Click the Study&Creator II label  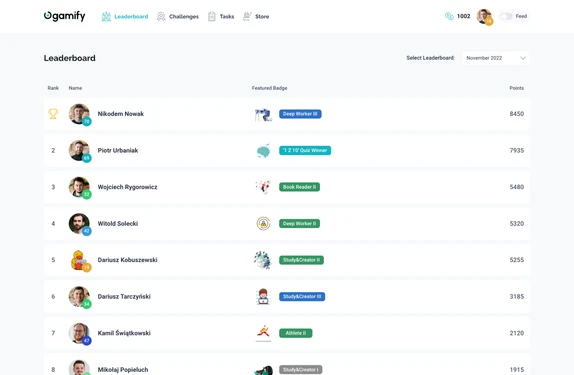tap(301, 260)
